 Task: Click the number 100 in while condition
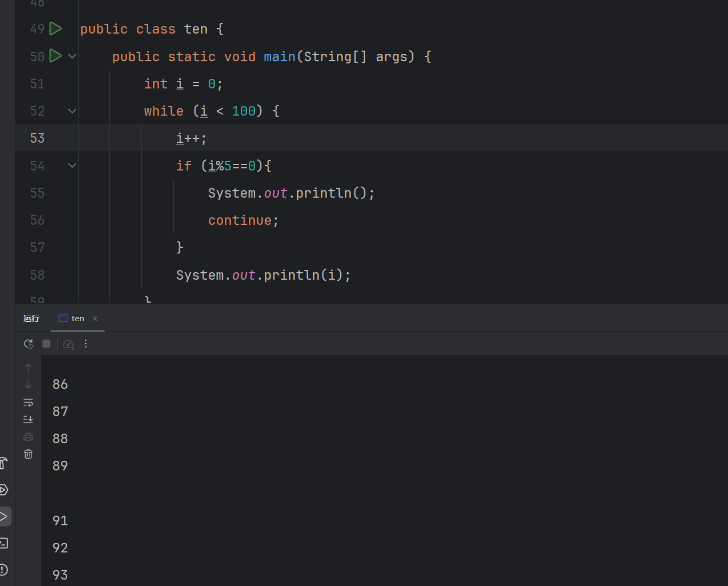(244, 111)
